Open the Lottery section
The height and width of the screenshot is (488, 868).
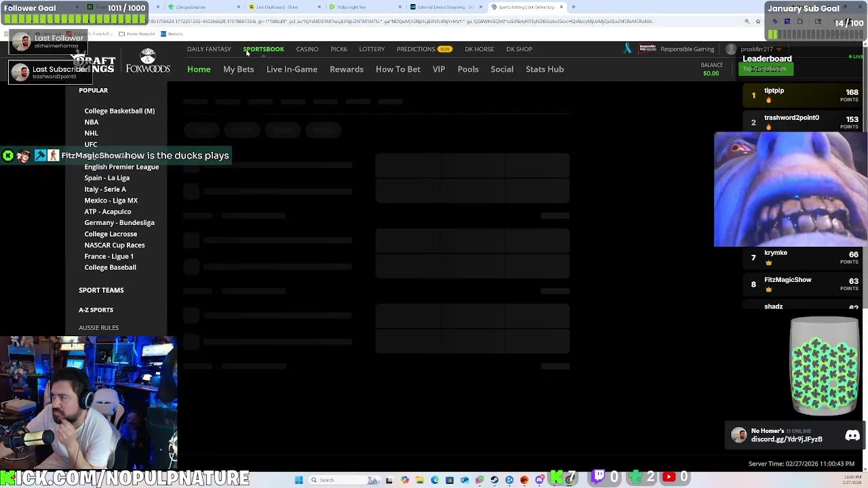point(372,49)
